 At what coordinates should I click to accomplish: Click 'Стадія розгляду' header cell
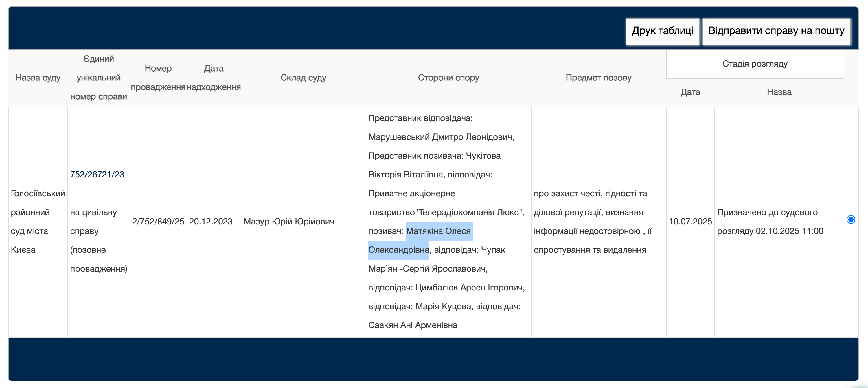pos(755,64)
